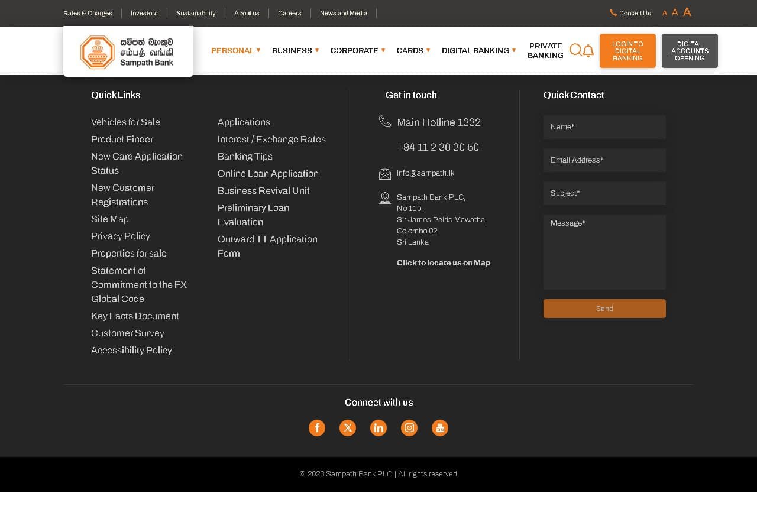This screenshot has width=757, height=532.
Task: Send the Quick Contact form
Action: tap(604, 309)
